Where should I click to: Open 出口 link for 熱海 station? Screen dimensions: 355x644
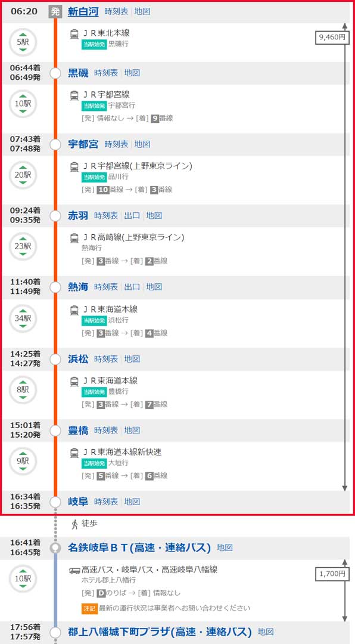132,287
